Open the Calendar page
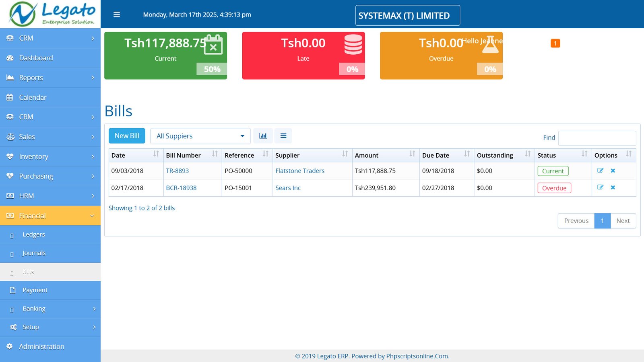 50,97
